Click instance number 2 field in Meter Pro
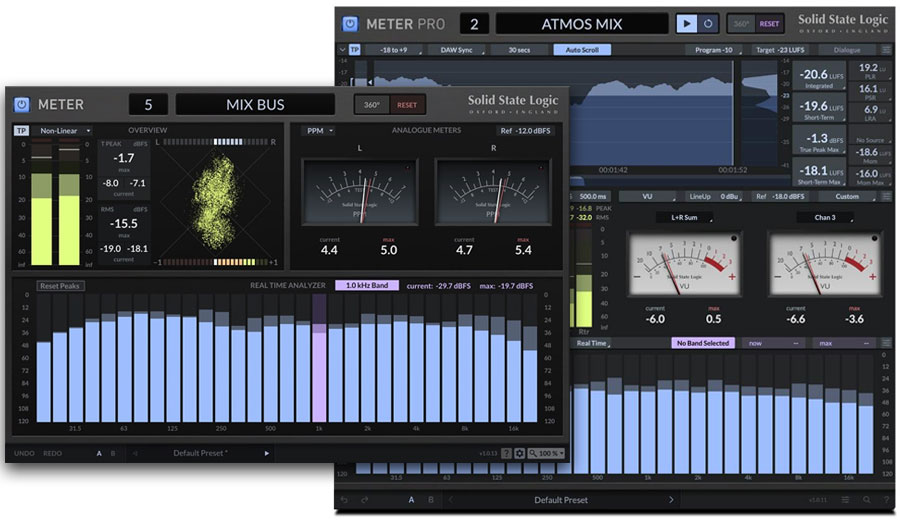The height and width of the screenshot is (520, 900). 474,24
